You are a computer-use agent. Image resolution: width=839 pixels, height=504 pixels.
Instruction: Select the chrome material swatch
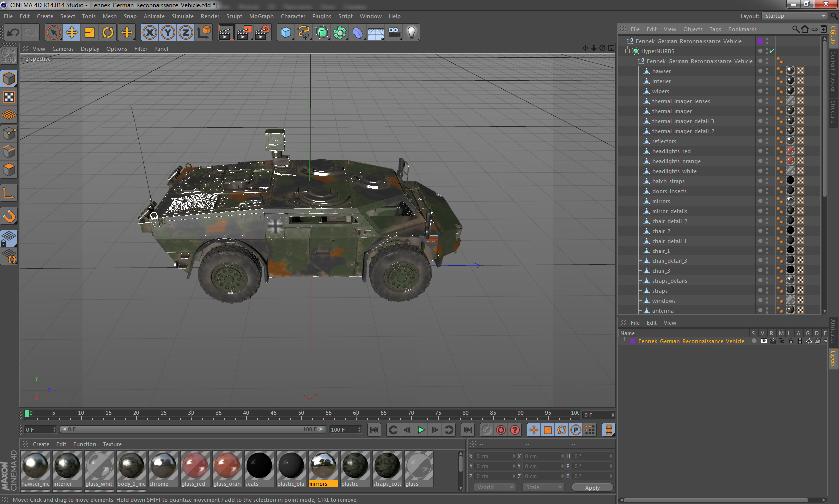coord(163,469)
